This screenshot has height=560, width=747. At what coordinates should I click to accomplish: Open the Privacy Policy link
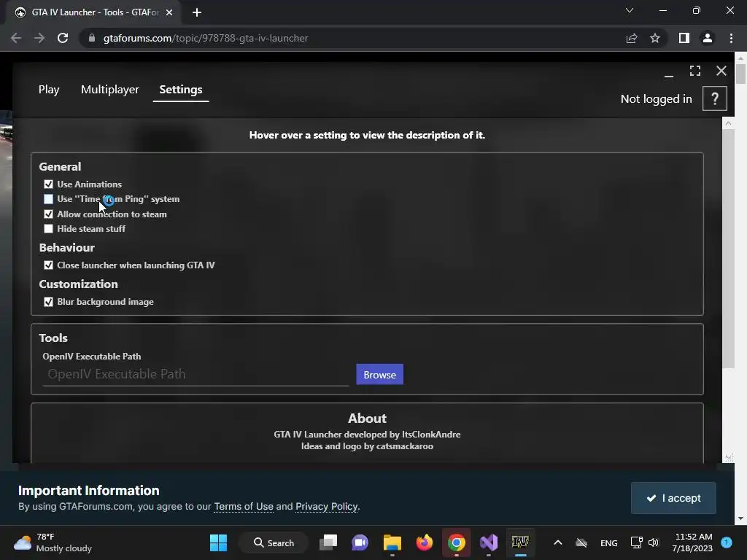pos(326,507)
